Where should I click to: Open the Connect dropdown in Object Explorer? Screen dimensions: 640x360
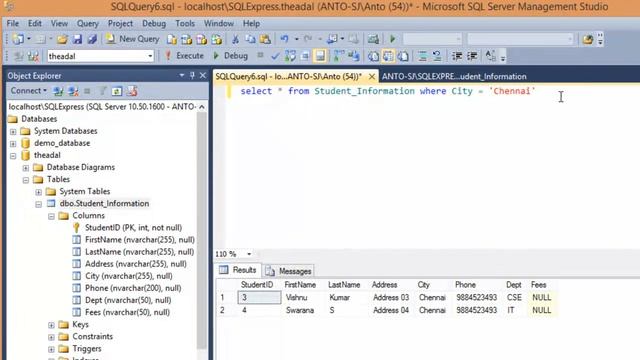pyautogui.click(x=29, y=91)
